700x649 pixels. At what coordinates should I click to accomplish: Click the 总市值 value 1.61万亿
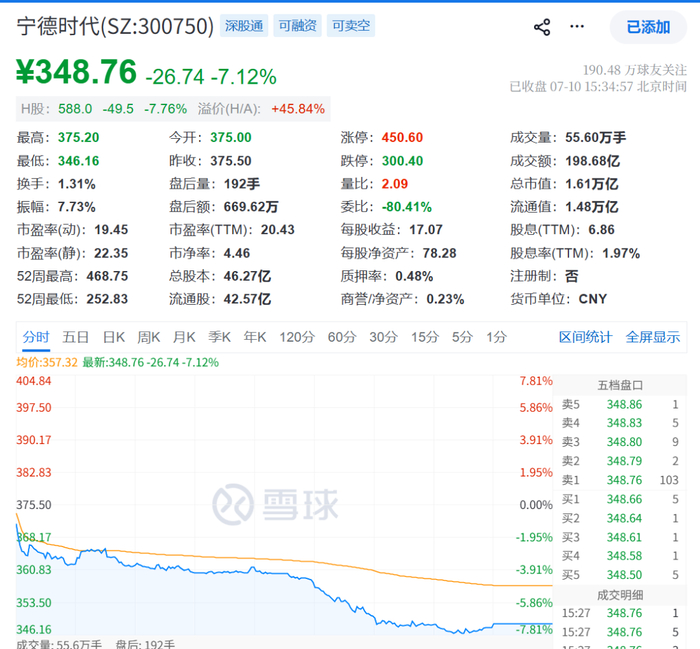(x=592, y=184)
